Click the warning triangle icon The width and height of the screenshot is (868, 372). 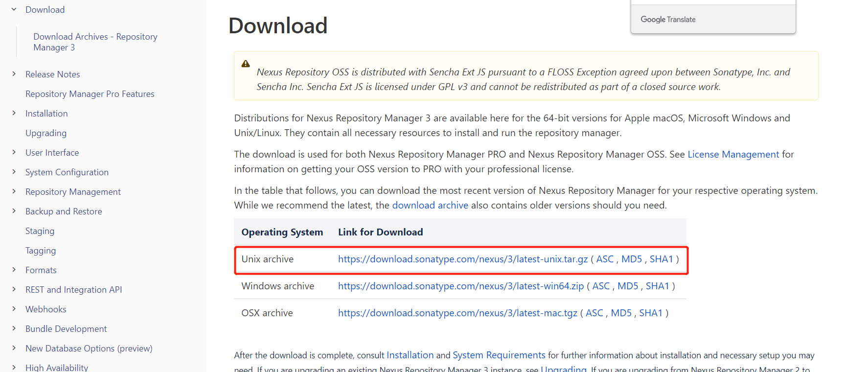coord(246,64)
